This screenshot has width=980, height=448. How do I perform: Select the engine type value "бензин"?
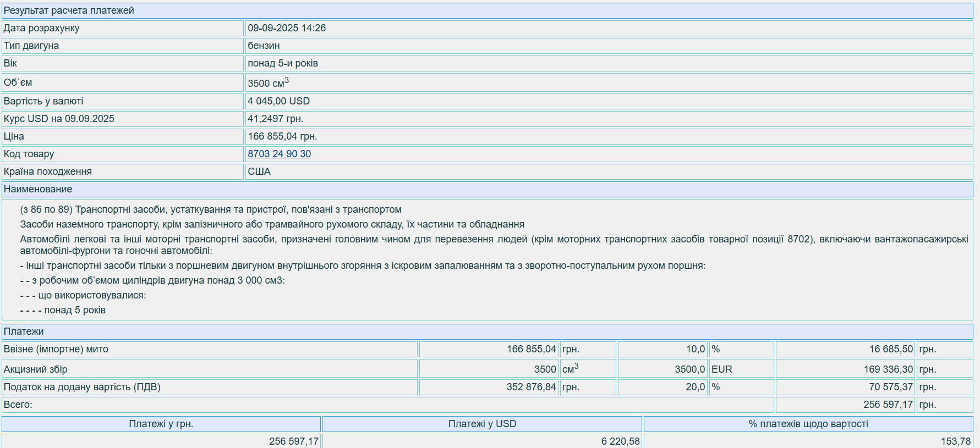[x=264, y=46]
